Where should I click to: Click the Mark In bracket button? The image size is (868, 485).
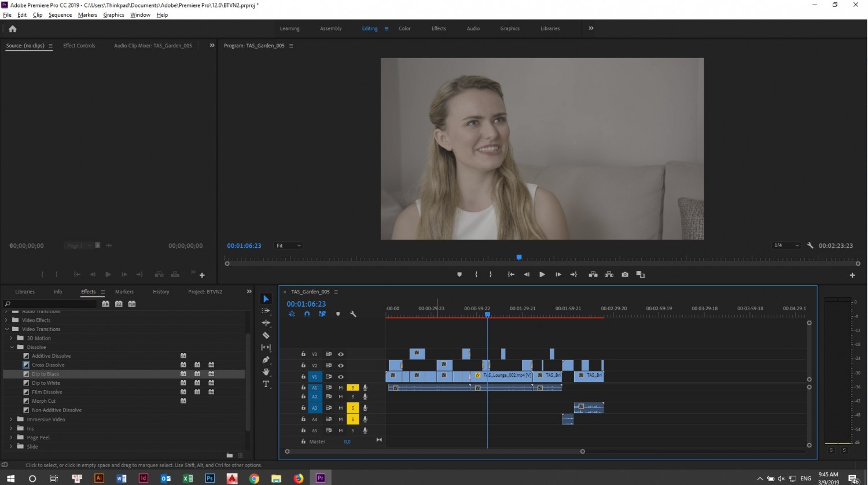pyautogui.click(x=476, y=274)
